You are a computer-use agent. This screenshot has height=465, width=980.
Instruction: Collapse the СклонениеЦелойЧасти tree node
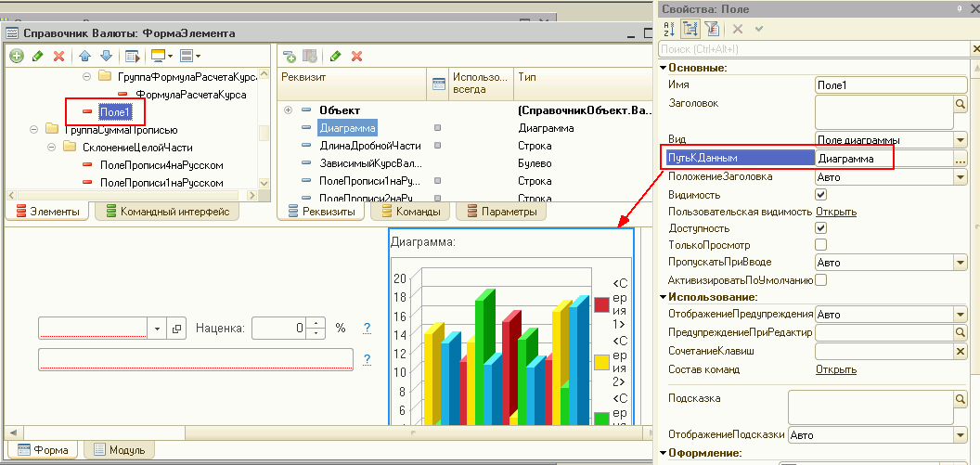52,148
